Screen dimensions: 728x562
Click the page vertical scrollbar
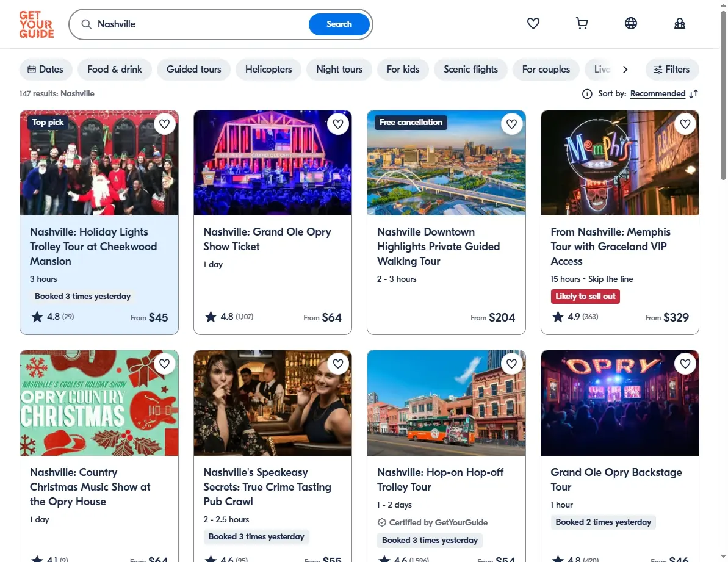pyautogui.click(x=723, y=95)
